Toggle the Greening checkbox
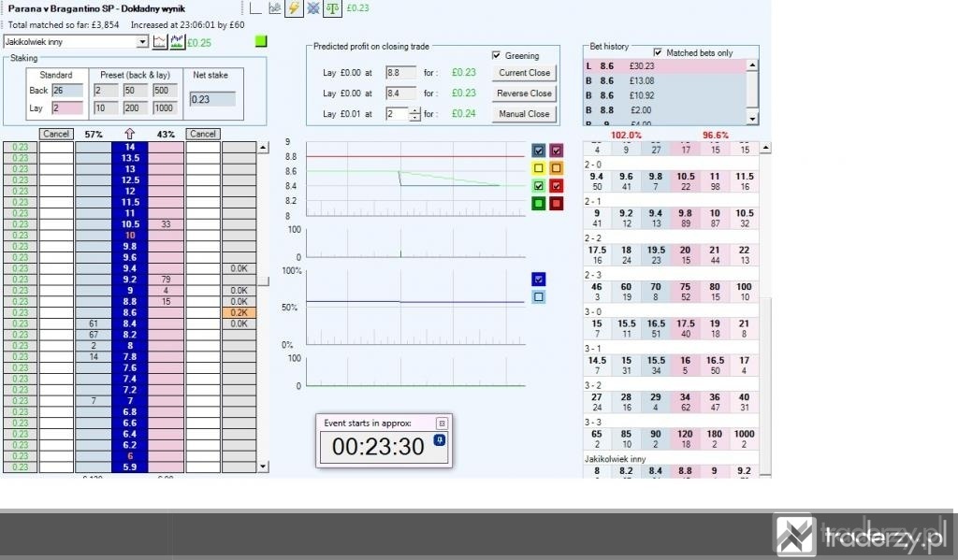Image resolution: width=958 pixels, height=560 pixels. [x=496, y=55]
